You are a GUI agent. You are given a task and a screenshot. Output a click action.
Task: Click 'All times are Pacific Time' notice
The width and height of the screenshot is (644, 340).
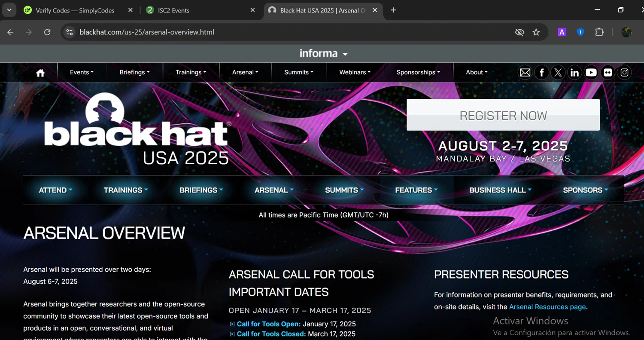point(323,215)
